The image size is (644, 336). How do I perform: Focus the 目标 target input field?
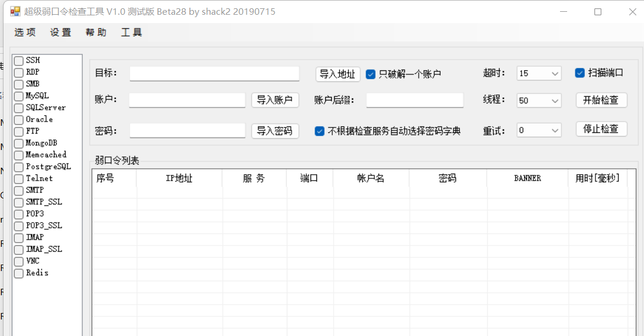tap(215, 73)
